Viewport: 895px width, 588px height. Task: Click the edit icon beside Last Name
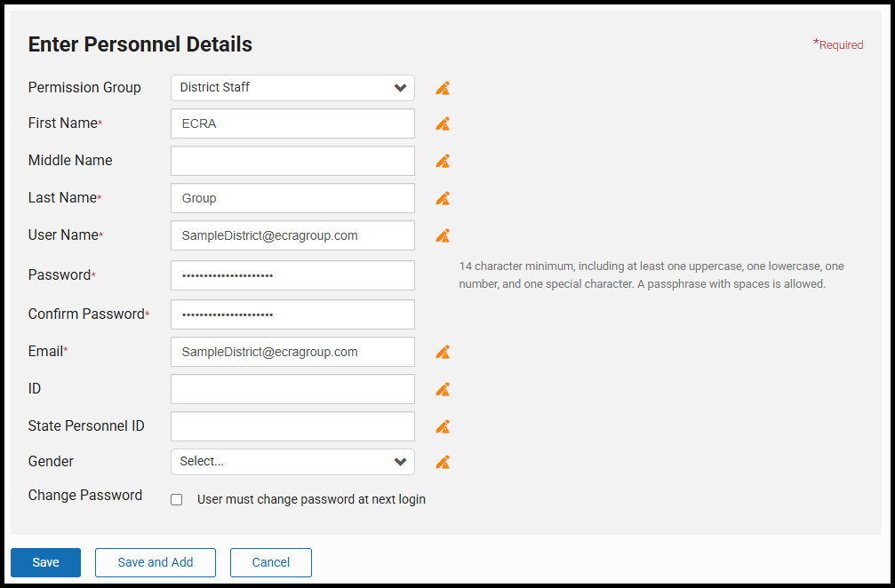[x=443, y=198]
